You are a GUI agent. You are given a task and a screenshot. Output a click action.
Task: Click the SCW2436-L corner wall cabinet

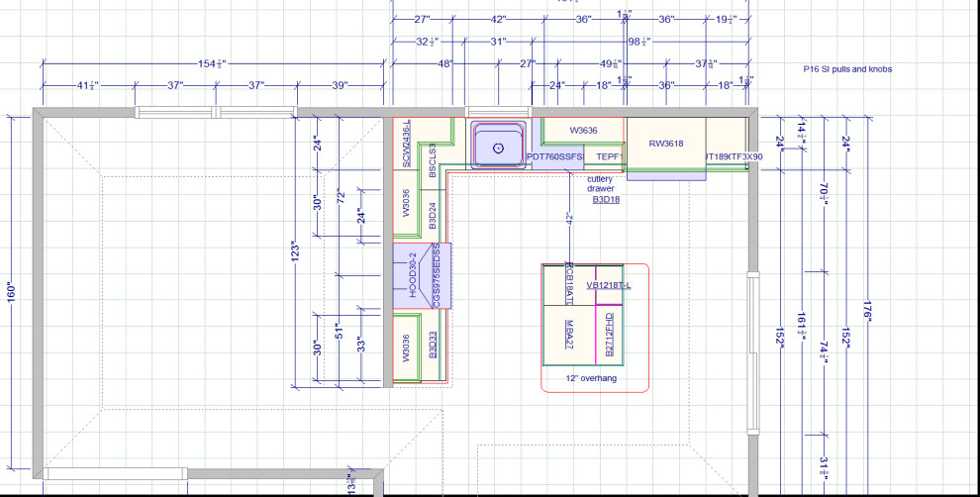pos(407,145)
